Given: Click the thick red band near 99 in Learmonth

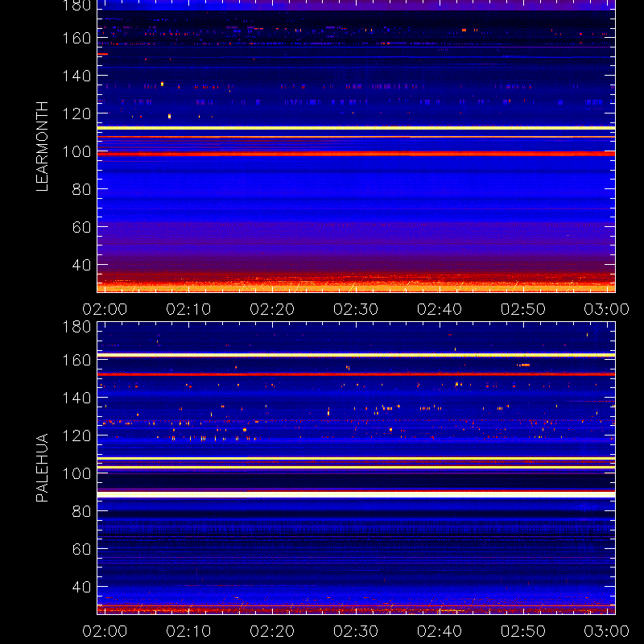Looking at the screenshot, I should click(356, 154).
